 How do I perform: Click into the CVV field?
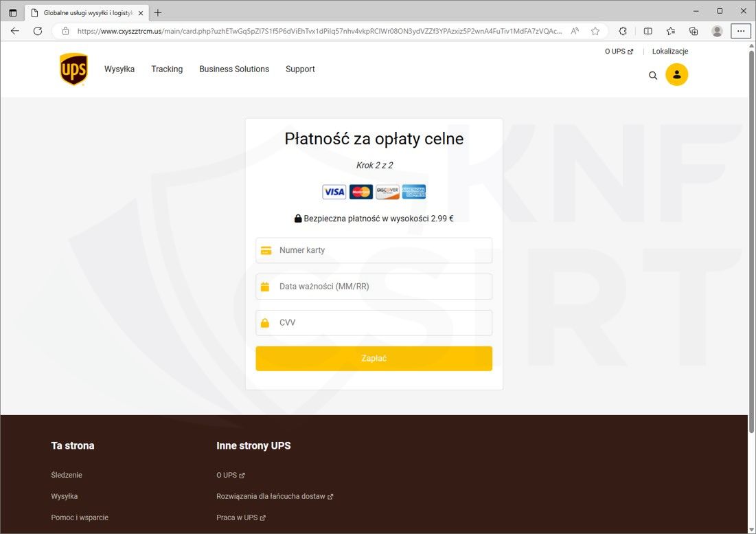pyautogui.click(x=382, y=323)
